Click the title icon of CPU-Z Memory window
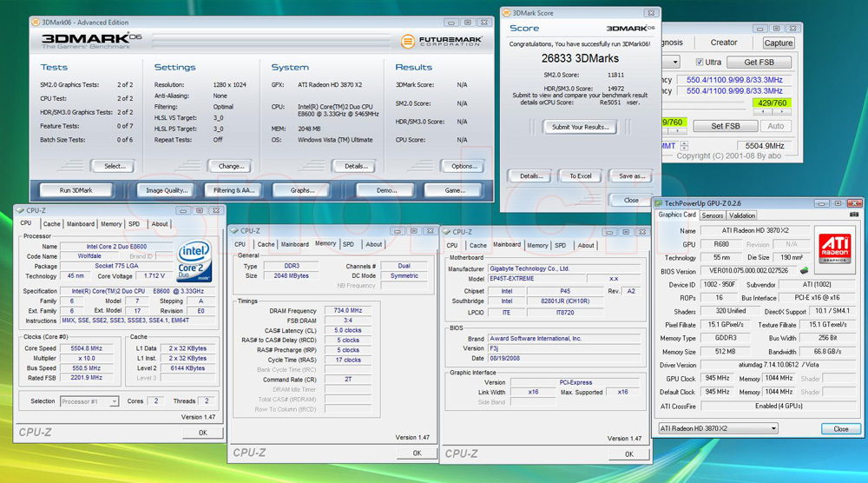 (x=234, y=230)
